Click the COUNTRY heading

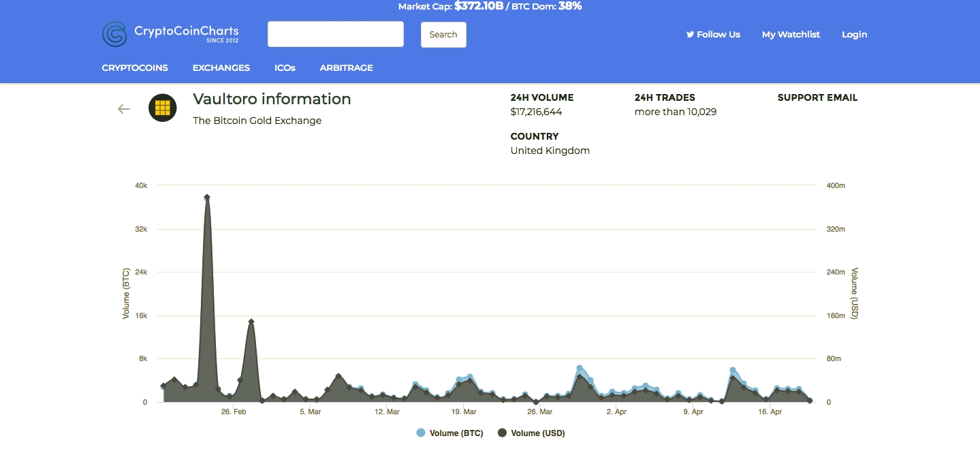tap(535, 136)
